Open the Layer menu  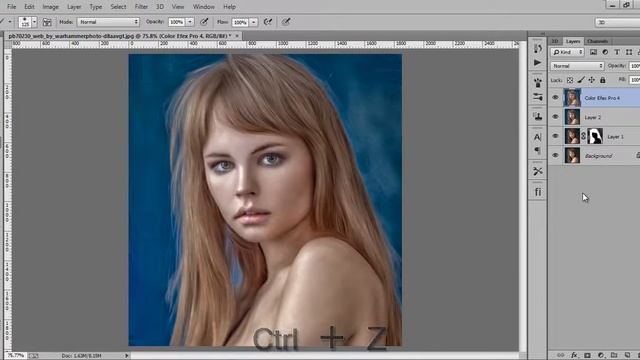coord(74,7)
